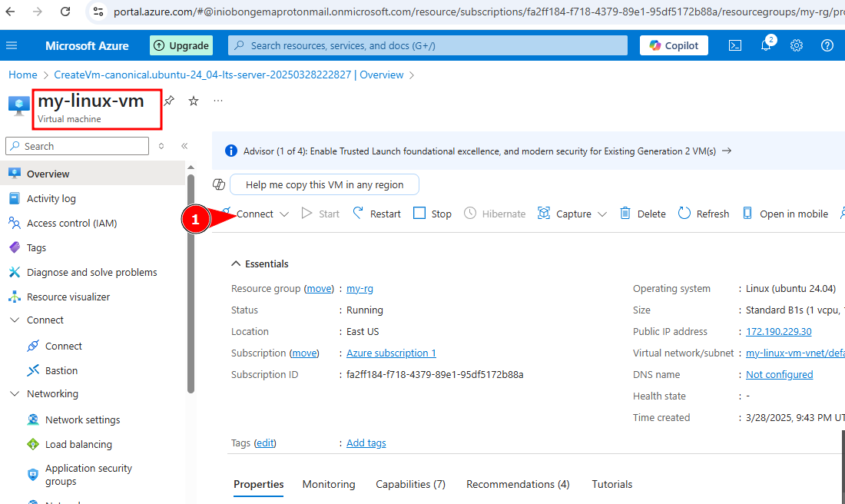This screenshot has height=504, width=845.
Task: Click move link next to Resource group
Action: 319,288
